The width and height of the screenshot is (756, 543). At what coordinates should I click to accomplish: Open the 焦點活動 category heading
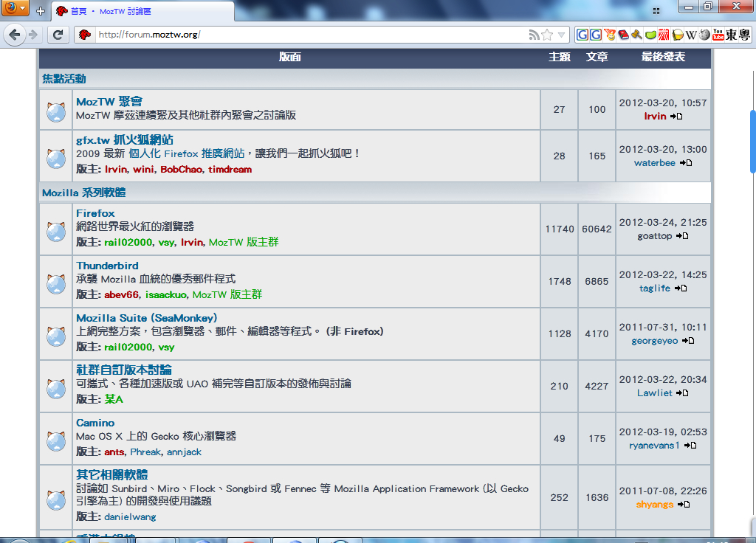(x=64, y=79)
